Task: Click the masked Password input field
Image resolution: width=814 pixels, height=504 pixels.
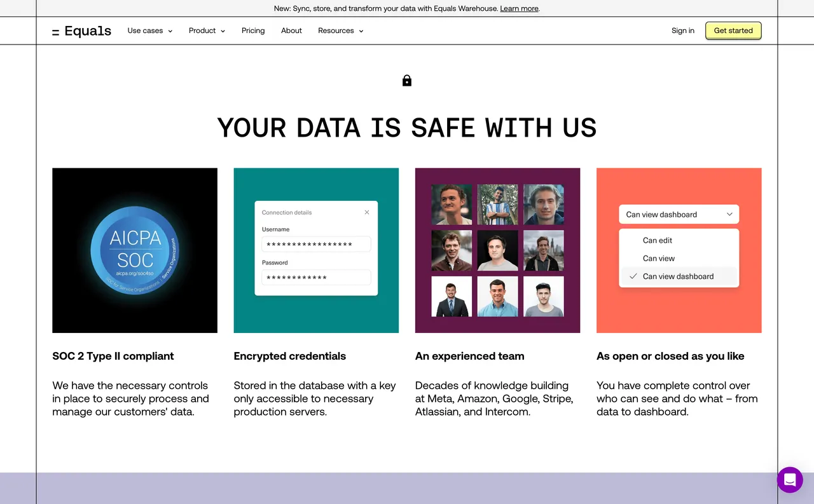Action: click(x=316, y=277)
